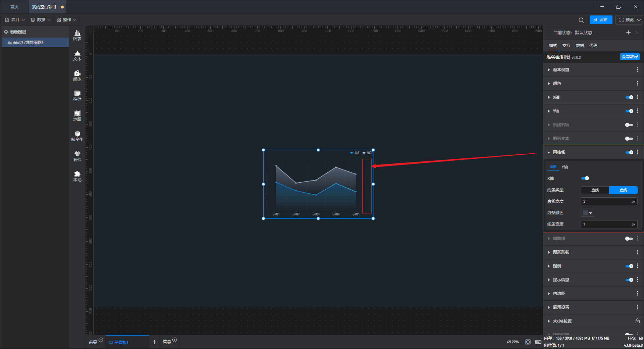Switch to the 代码 tab
The image size is (644, 349).
point(593,46)
